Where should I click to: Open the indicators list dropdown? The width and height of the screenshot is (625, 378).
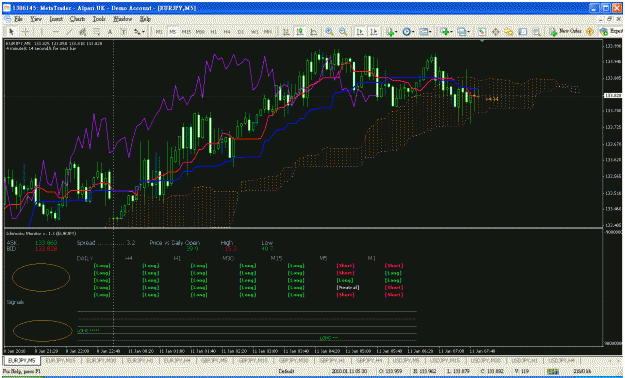(391, 32)
